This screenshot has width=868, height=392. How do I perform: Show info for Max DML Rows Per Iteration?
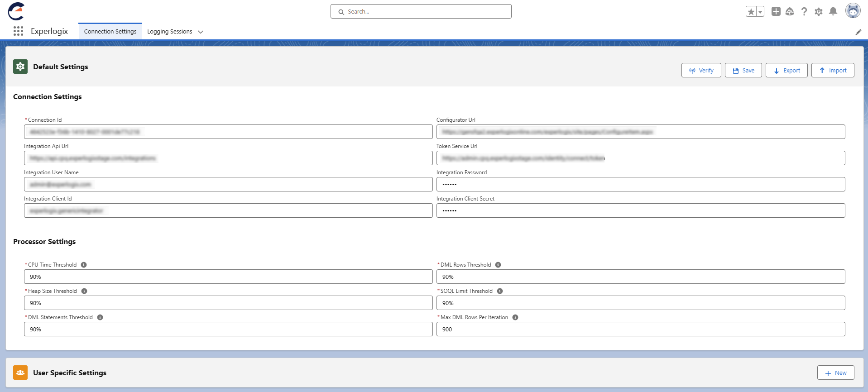point(515,317)
